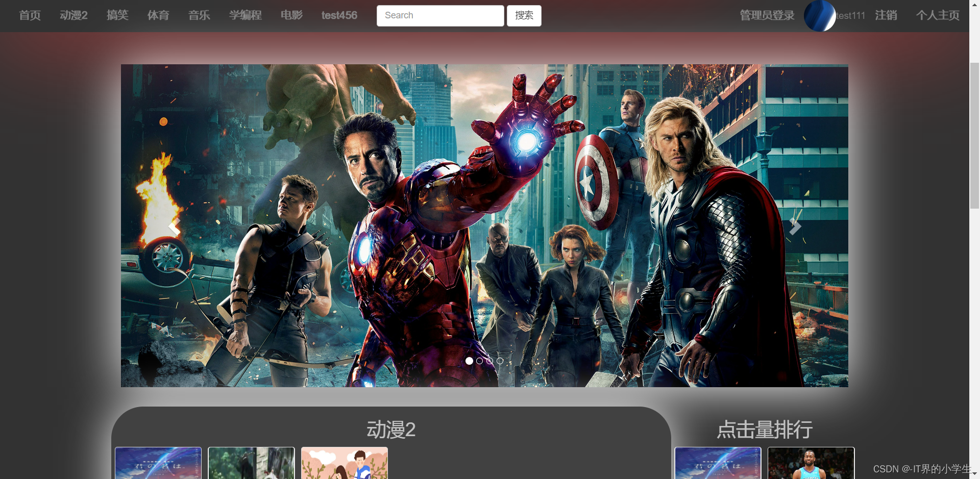The width and height of the screenshot is (980, 479).
Task: Open the 搞笑 category
Action: pos(117,15)
